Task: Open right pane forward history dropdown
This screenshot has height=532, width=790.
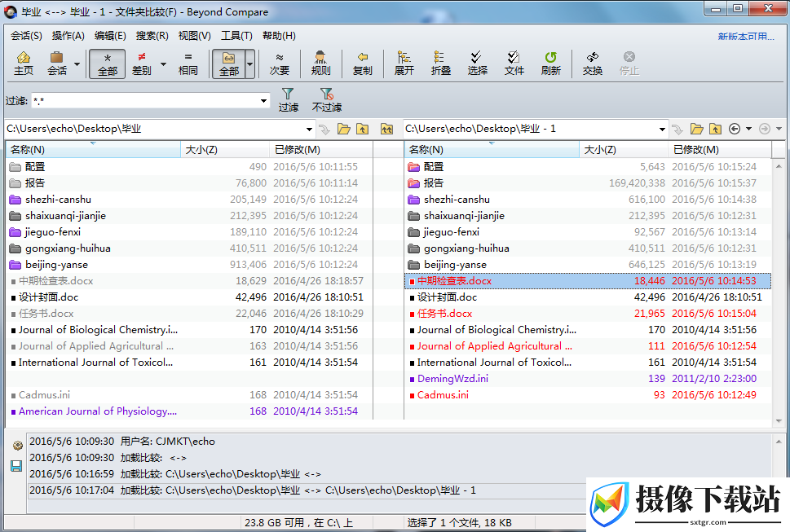Action: (x=779, y=130)
